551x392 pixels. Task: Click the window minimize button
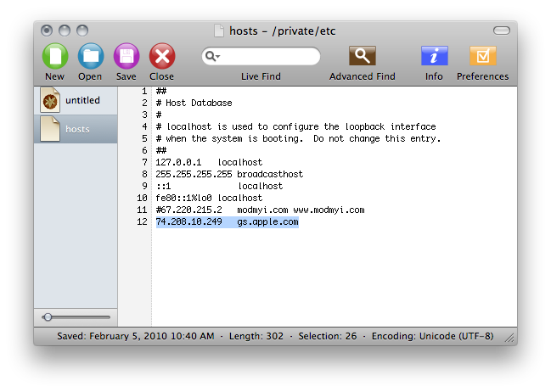coord(65,31)
